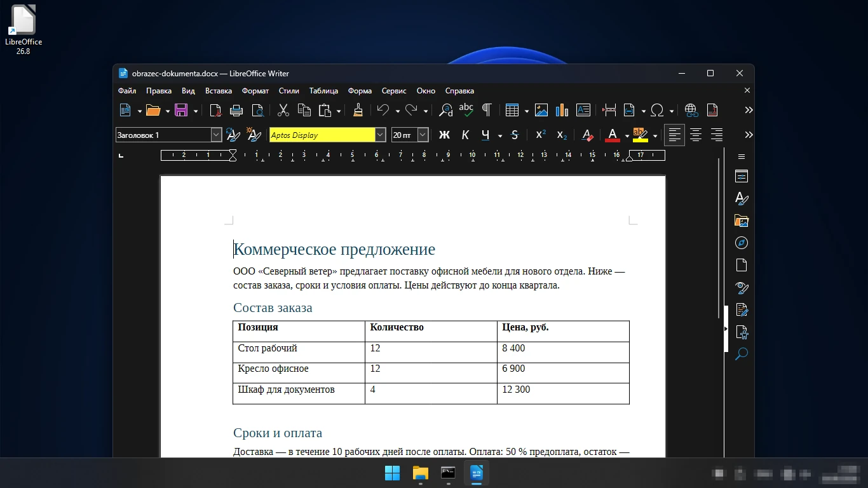
Task: Open the underline style dropdown arrow
Action: [x=500, y=135]
